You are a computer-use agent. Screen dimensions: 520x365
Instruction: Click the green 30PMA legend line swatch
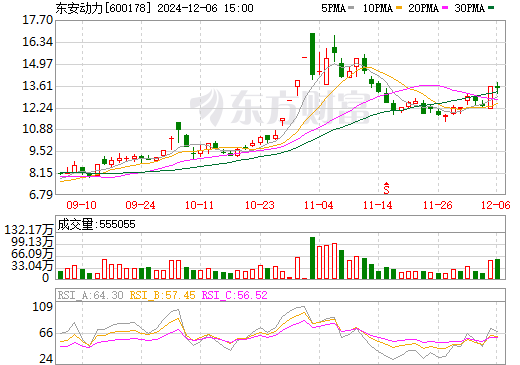coord(491,8)
